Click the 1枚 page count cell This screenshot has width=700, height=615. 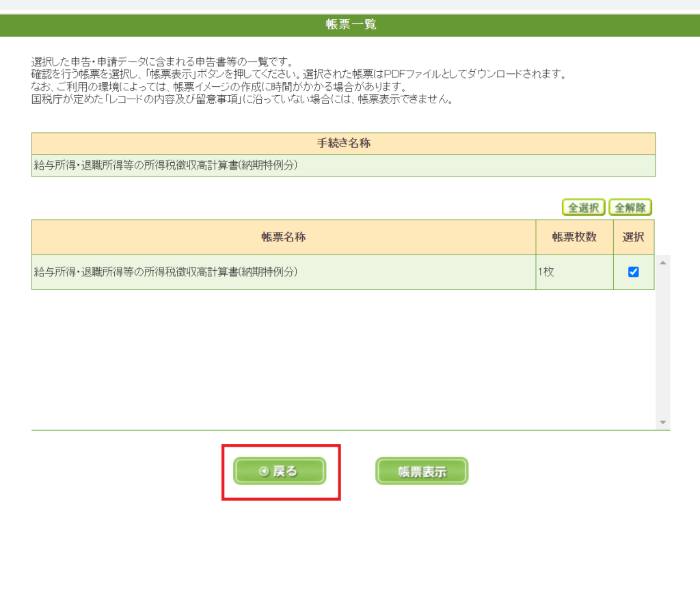tap(546, 272)
